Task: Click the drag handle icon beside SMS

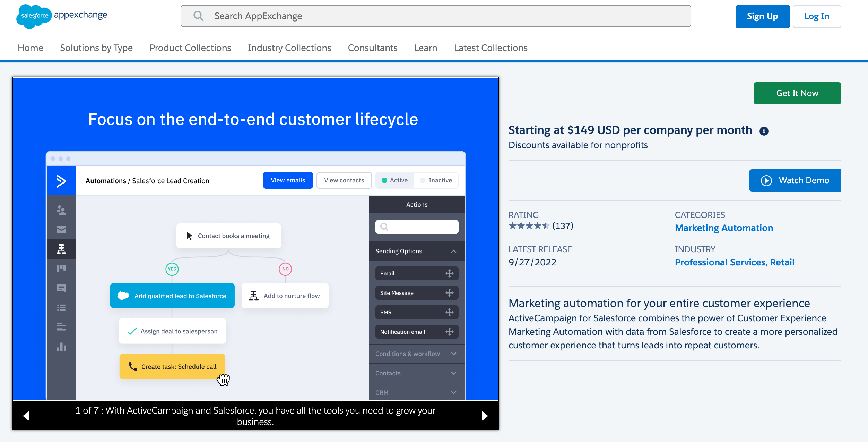Action: (x=450, y=312)
